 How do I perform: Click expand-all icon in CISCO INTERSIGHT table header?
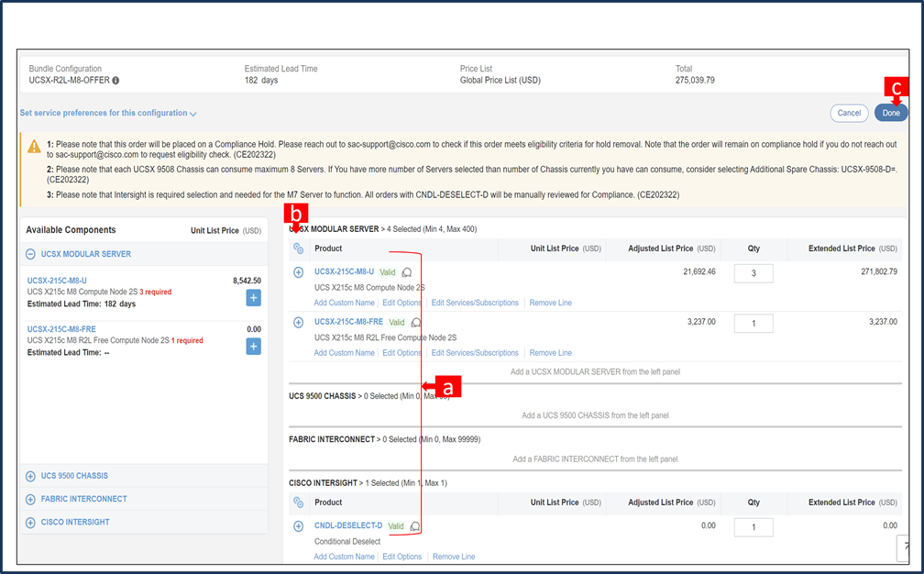[x=298, y=502]
